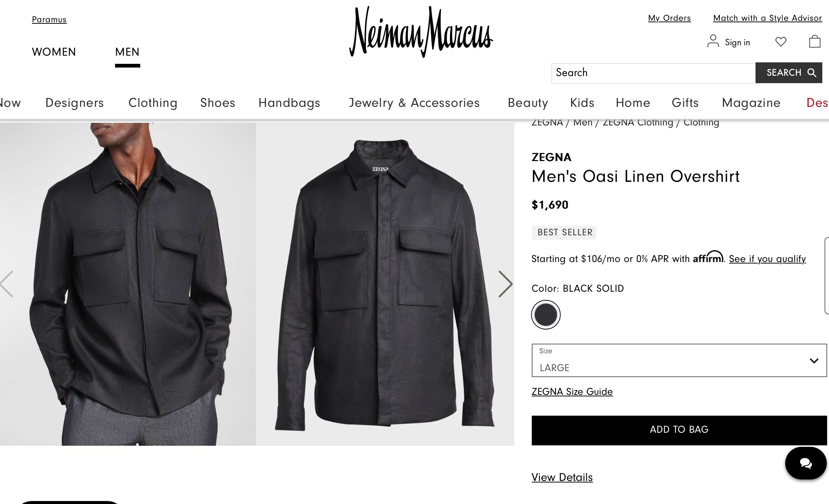
Task: Click the next image arrow
Action: coord(505,284)
